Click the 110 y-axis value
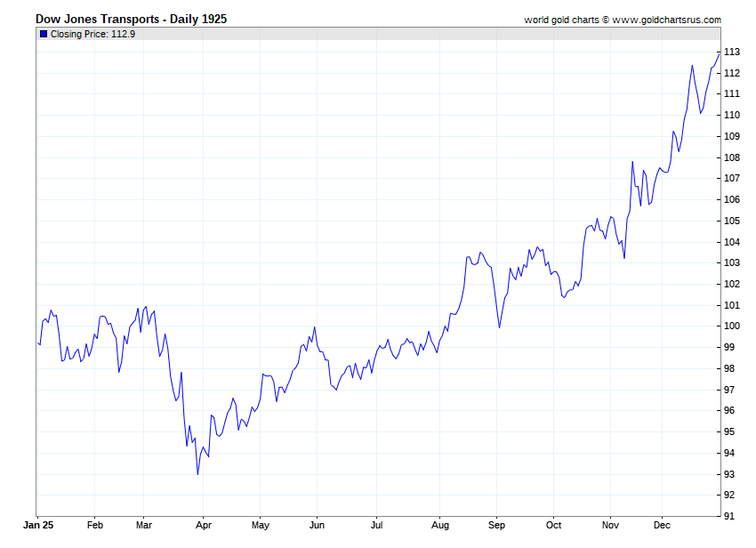 (x=732, y=115)
